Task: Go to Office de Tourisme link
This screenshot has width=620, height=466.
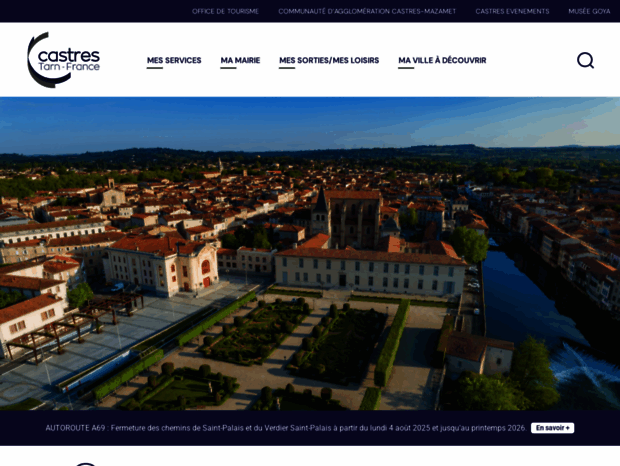Action: [x=225, y=11]
